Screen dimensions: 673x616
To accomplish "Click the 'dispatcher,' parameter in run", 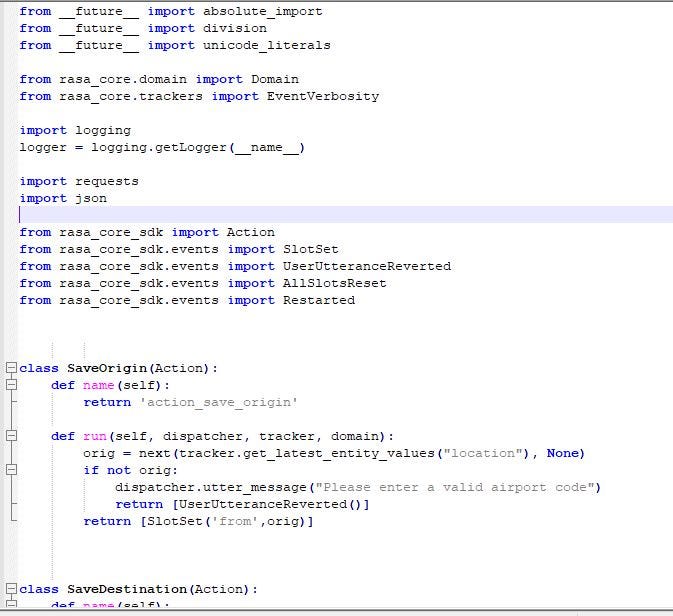I will click(x=207, y=437).
